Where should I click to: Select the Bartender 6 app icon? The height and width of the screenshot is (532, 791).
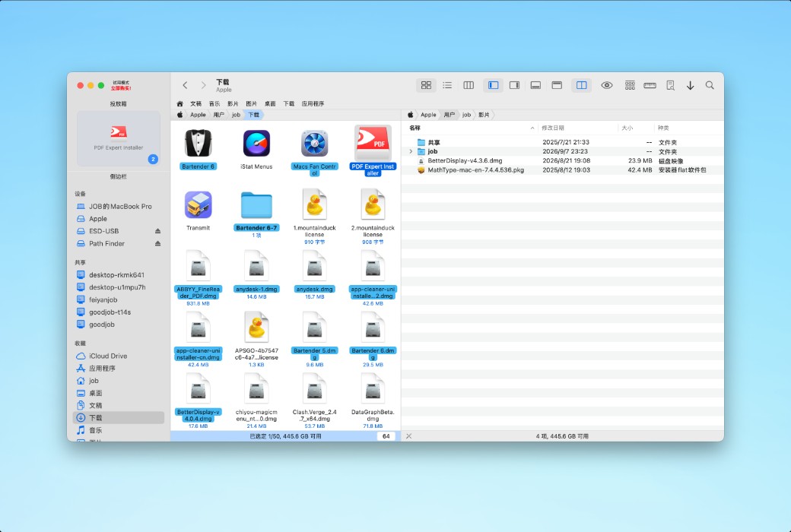pos(199,144)
